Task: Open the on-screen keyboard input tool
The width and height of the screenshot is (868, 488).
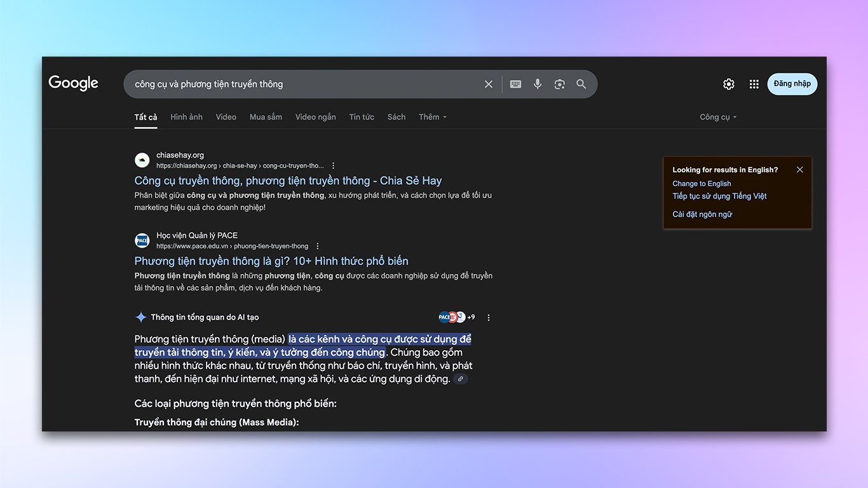Action: pos(515,84)
